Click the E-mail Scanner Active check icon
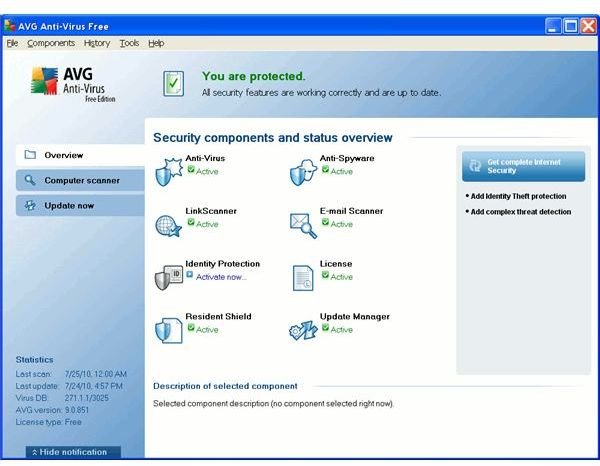This screenshot has height=466, width=600. [x=325, y=222]
